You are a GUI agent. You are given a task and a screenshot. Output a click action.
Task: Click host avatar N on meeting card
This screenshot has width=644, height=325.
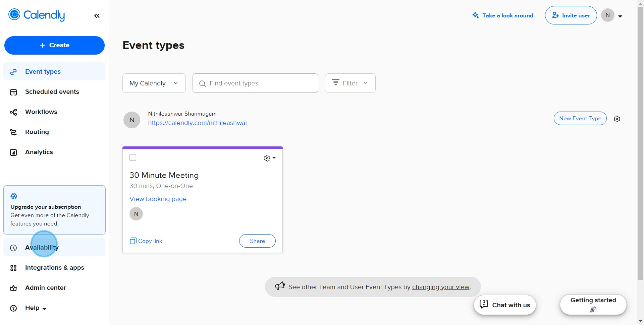[136, 214]
